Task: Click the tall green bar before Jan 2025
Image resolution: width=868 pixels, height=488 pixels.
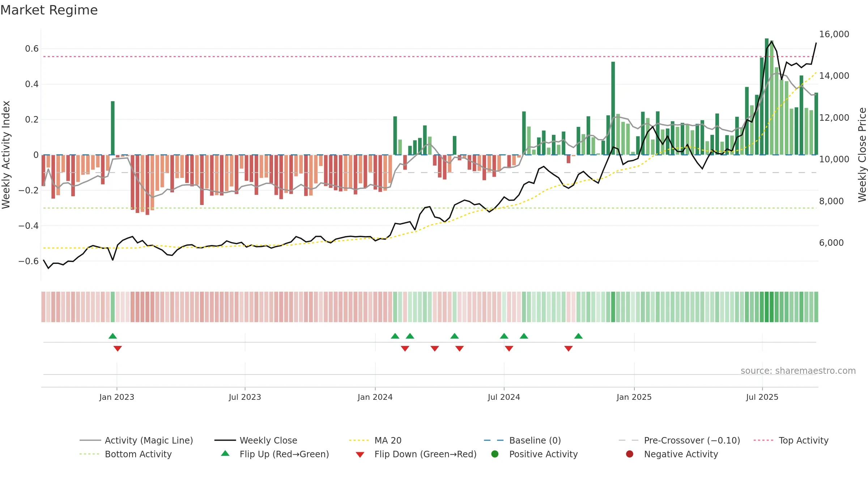Action: pyautogui.click(x=613, y=108)
